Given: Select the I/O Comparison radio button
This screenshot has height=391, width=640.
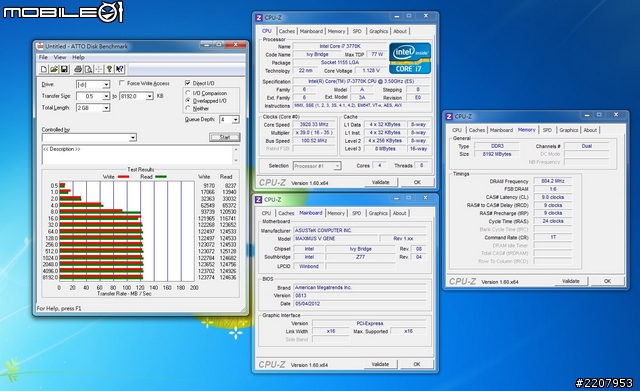Looking at the screenshot, I should click(188, 93).
